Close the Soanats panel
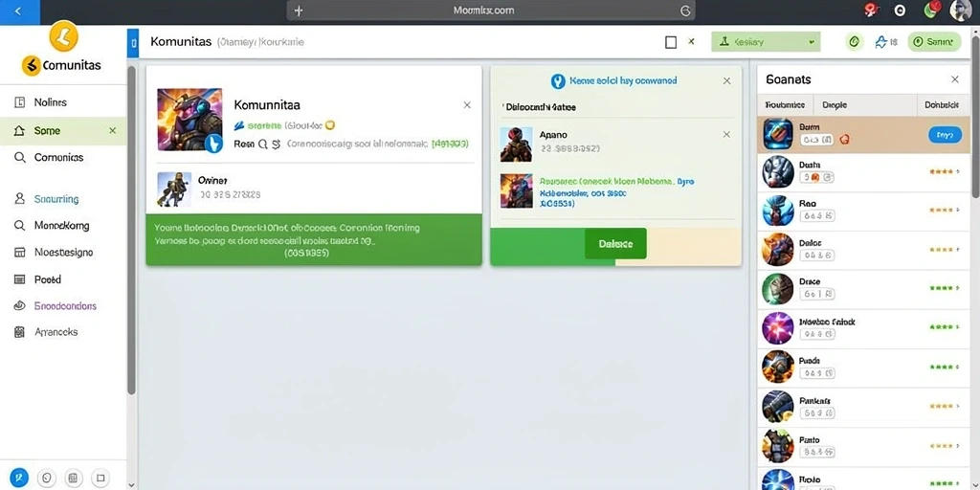 click(x=955, y=79)
